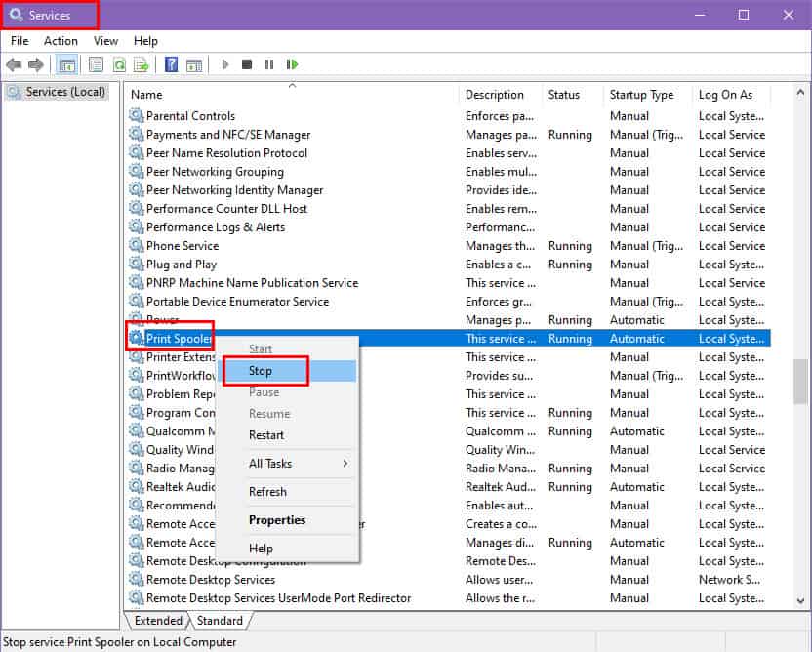Click the Forward navigation arrow
812x652 pixels.
pyautogui.click(x=35, y=64)
